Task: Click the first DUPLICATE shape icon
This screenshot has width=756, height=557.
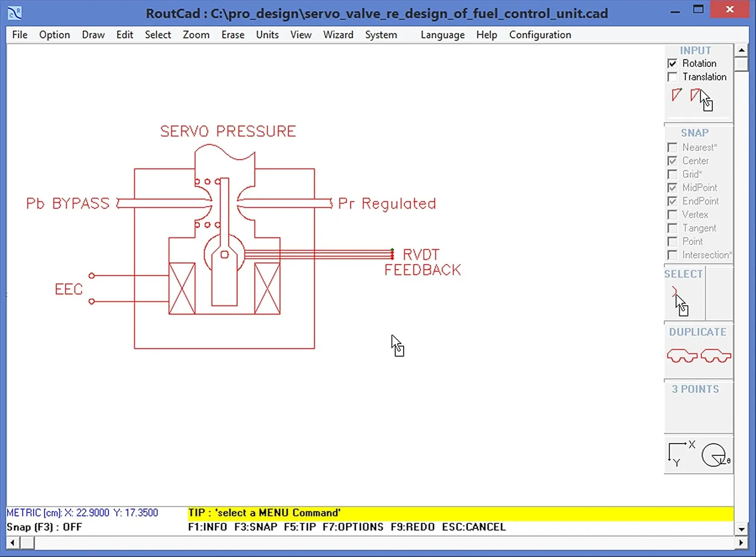Action: click(682, 356)
